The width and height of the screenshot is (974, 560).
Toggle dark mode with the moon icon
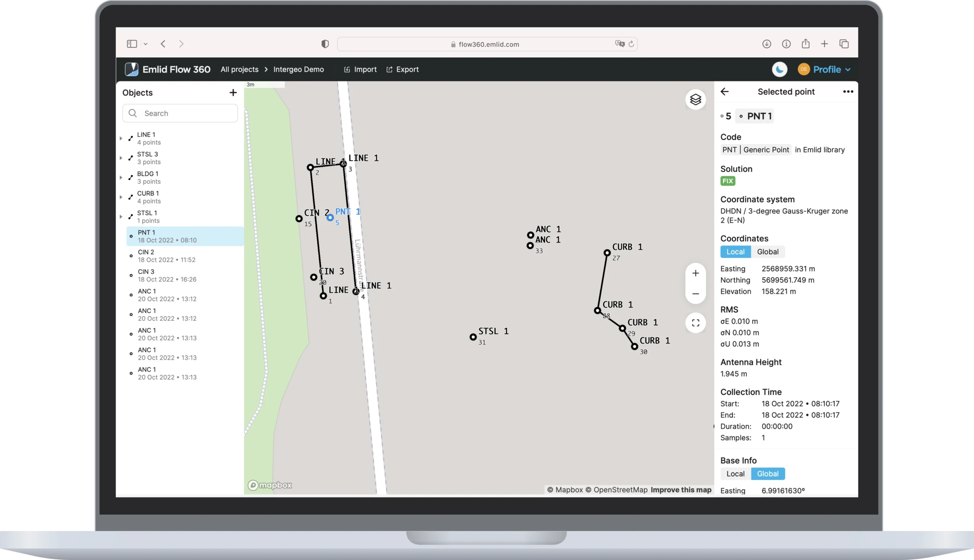pos(780,69)
